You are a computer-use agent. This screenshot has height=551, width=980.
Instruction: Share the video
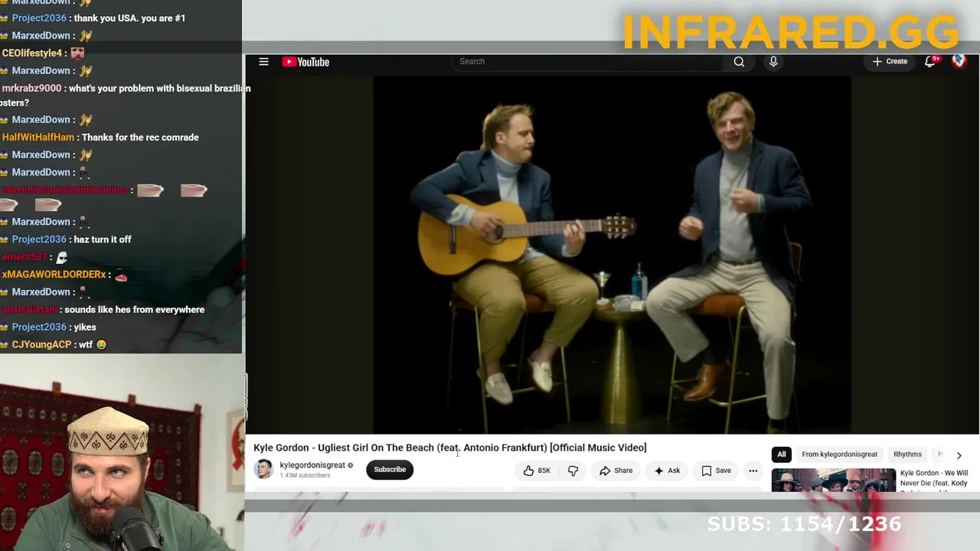(x=616, y=471)
